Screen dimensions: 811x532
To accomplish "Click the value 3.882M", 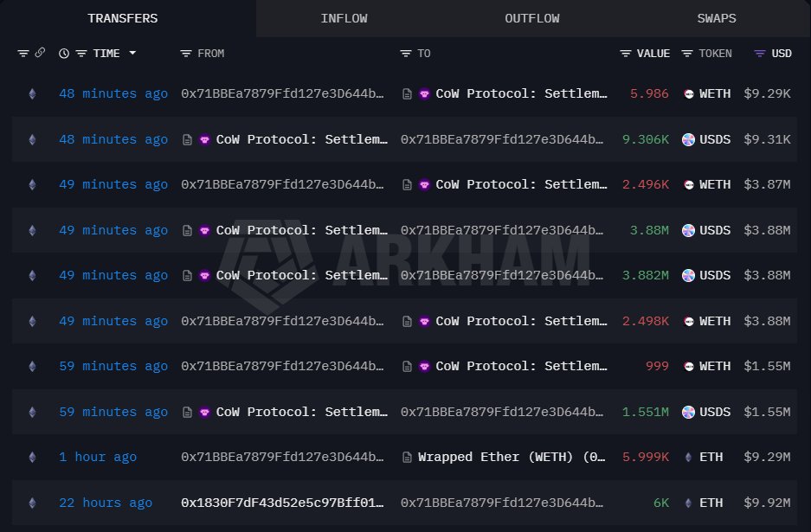I will 646,276.
